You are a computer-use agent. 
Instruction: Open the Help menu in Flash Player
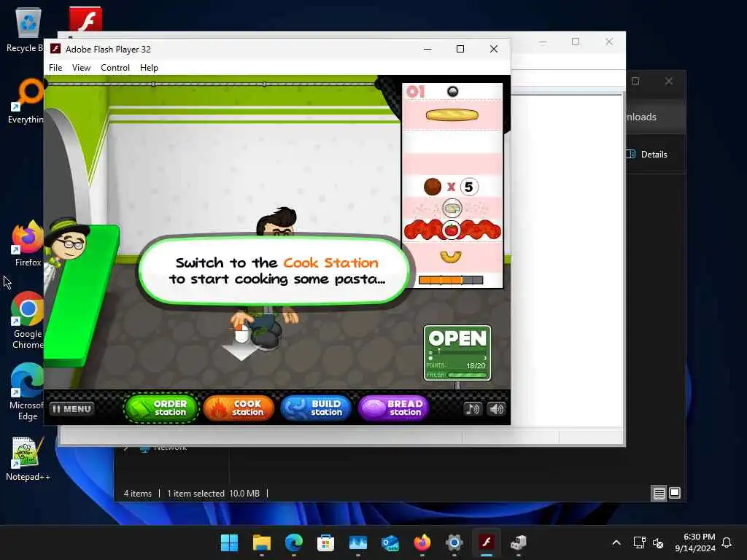(149, 68)
